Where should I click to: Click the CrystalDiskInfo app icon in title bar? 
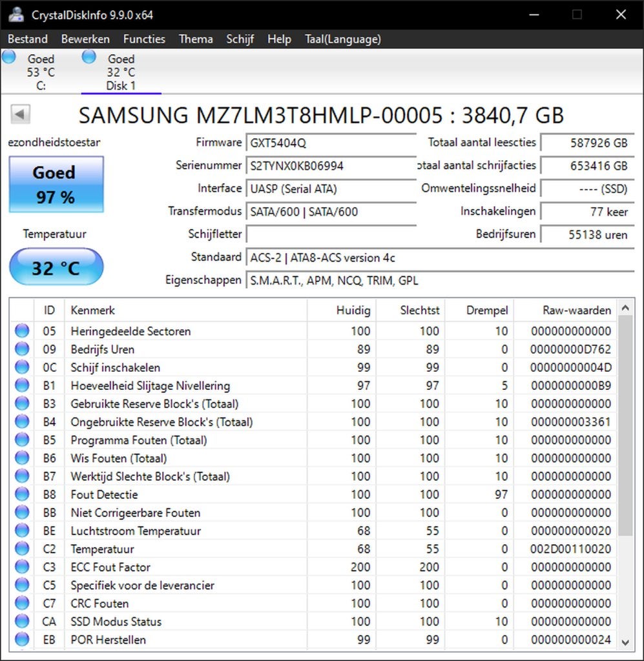[x=16, y=15]
